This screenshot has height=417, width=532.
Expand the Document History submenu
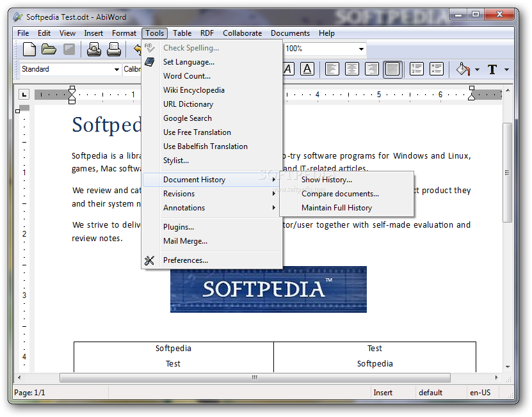213,180
